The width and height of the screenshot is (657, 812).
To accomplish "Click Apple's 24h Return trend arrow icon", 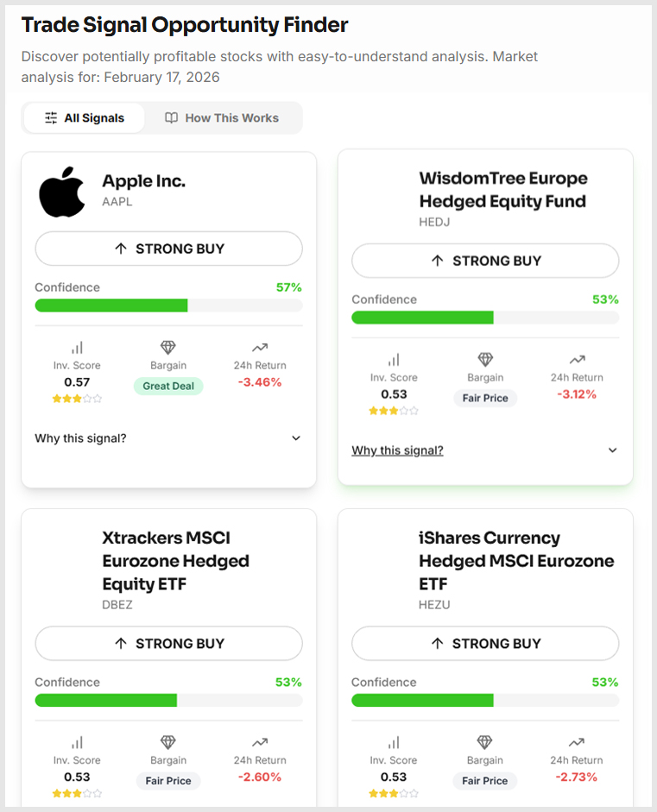I will 260,347.
